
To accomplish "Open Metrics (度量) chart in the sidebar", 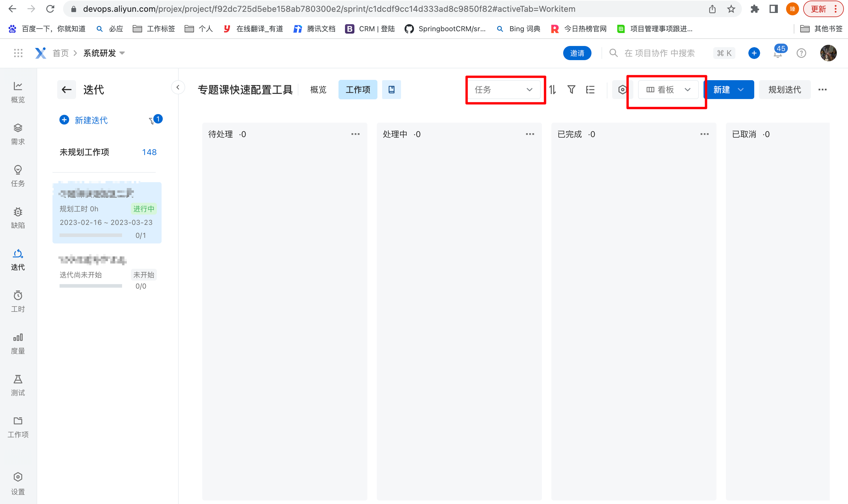I will pos(18,343).
